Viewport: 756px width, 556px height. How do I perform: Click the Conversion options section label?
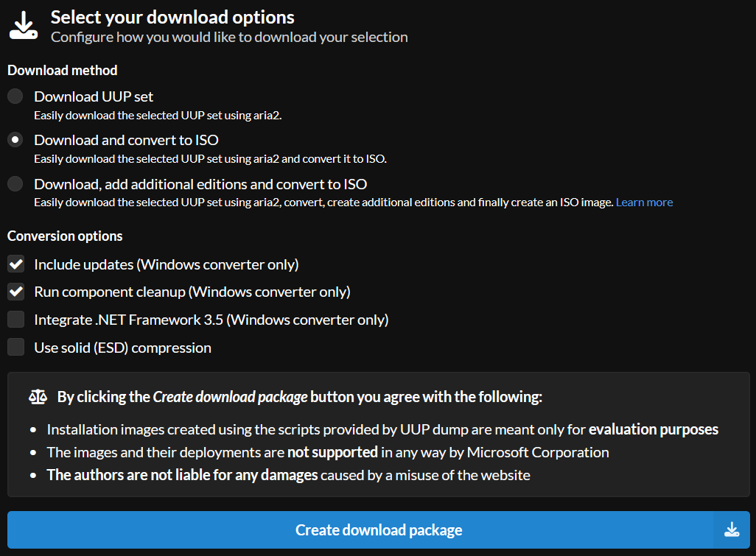(65, 236)
